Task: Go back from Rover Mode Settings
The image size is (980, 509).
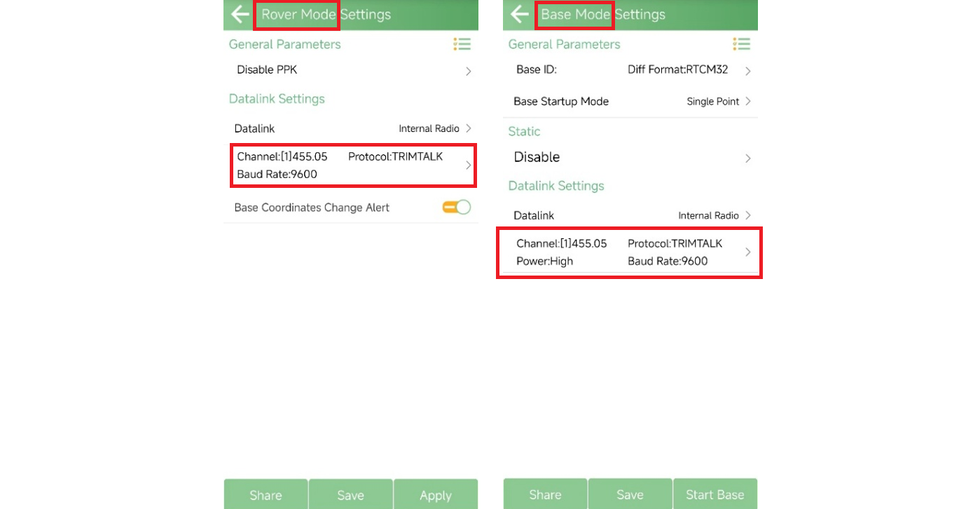Action: 240,14
